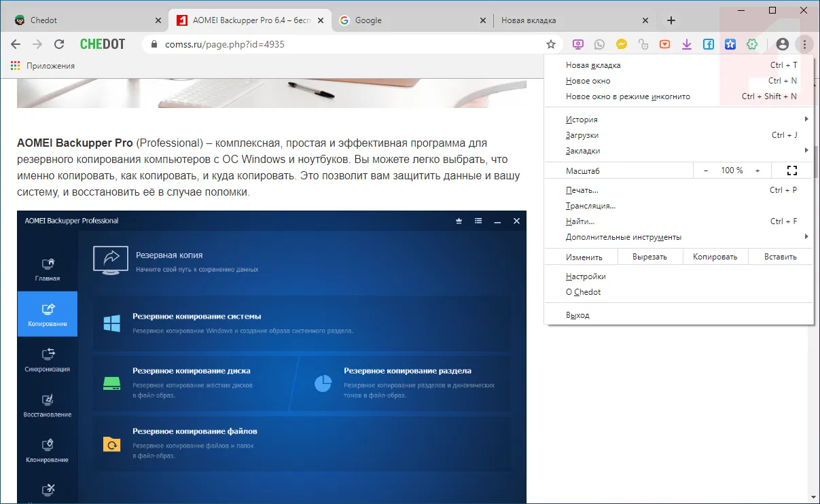The image size is (820, 504).
Task: Click Копировать in the edit row
Action: [715, 257]
